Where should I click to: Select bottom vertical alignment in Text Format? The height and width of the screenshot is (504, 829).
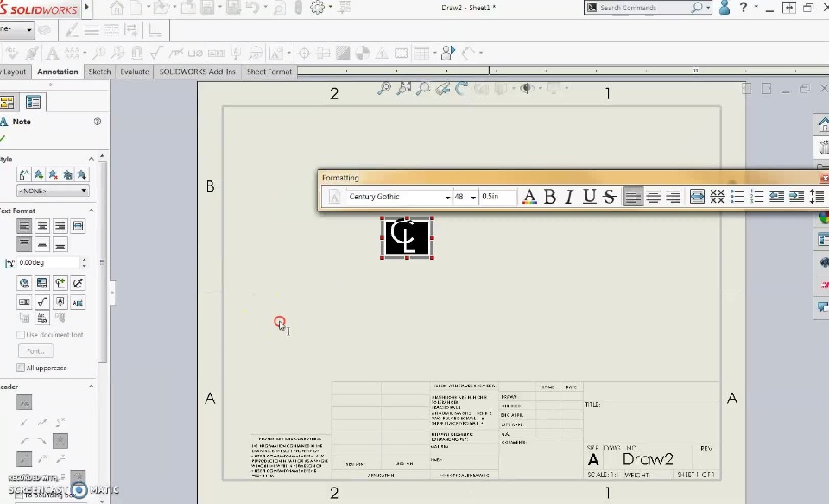click(x=60, y=244)
